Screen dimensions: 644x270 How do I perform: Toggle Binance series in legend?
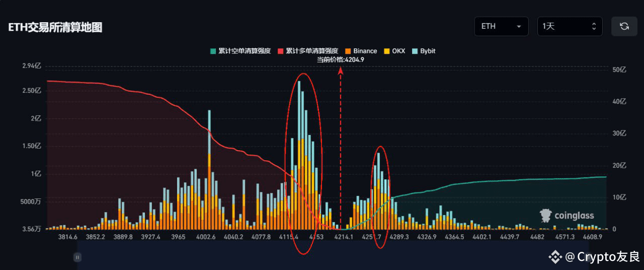(x=361, y=51)
